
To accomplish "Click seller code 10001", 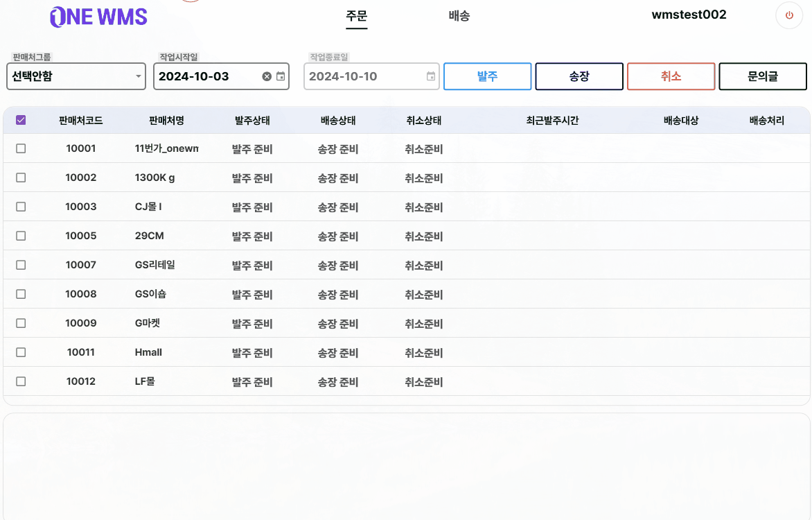I will point(81,148).
